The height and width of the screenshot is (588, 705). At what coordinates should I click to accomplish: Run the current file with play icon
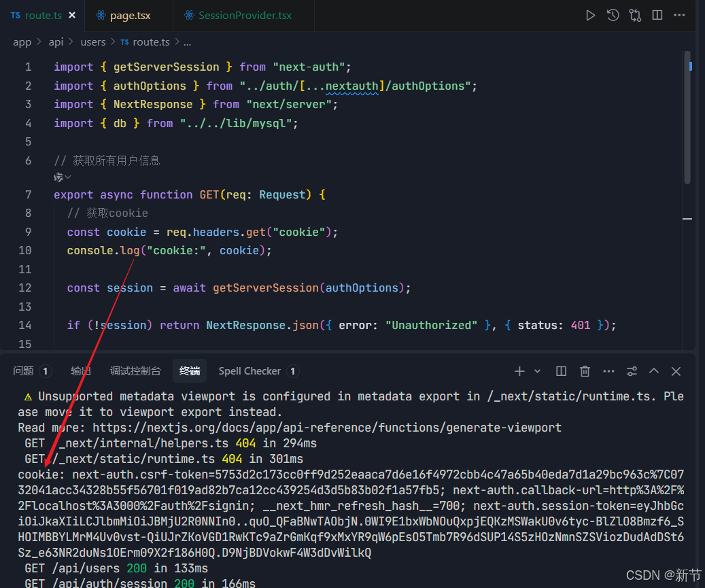590,15
